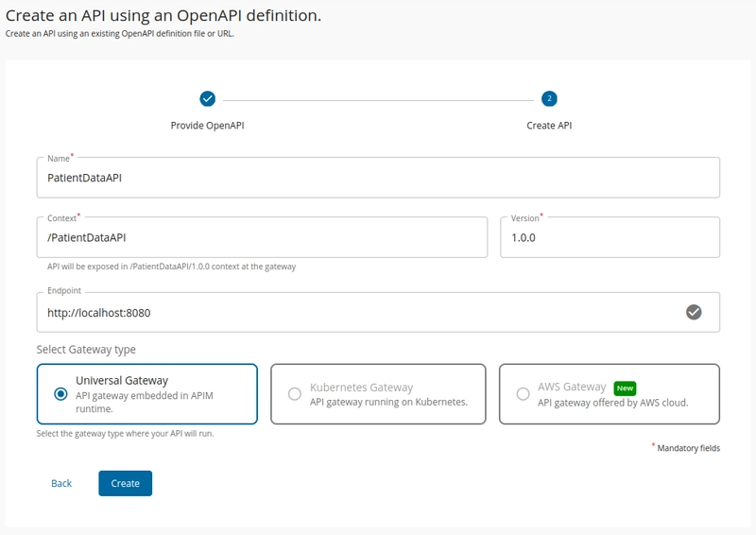Click the Create API step label
This screenshot has width=756, height=535.
pos(549,126)
